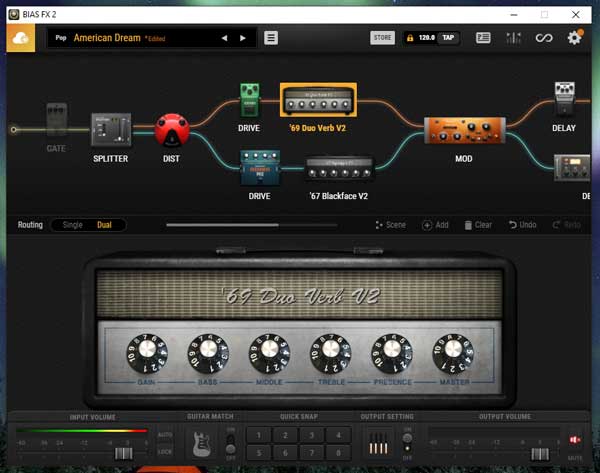Screen dimensions: 600x473
Task: Open the looper infinity icon
Action: (544, 38)
